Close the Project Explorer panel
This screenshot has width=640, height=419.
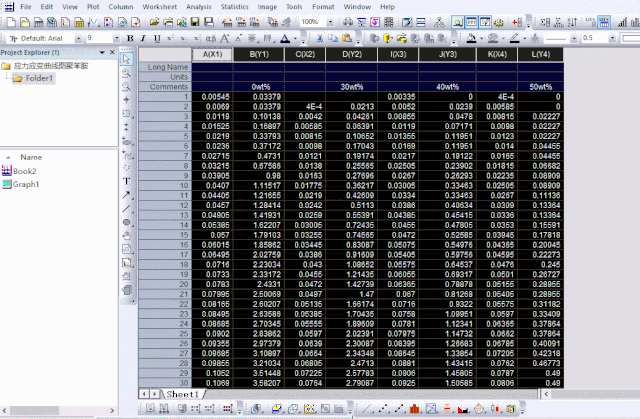pos(112,52)
